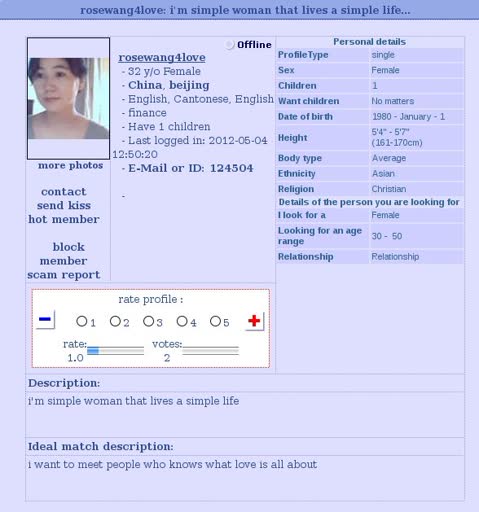Screen dimensions: 479x512
Task: Click the blue rate progress bar
Action: 115,351
